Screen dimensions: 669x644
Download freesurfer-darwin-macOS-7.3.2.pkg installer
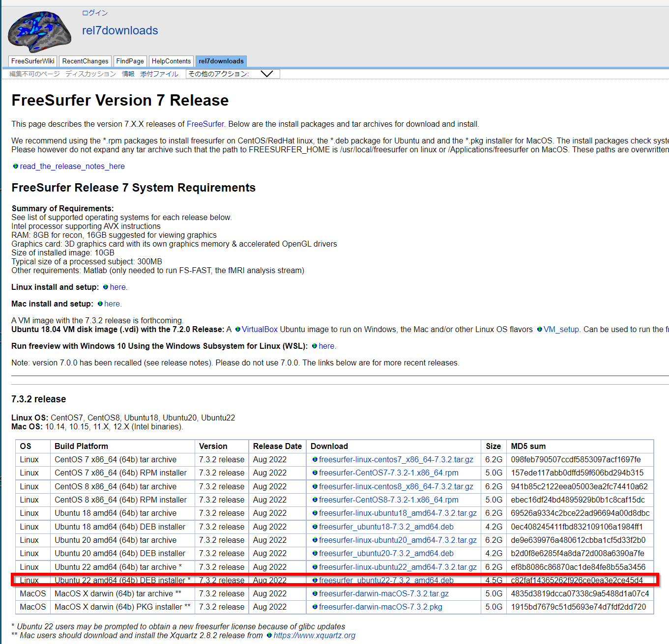pos(380,607)
